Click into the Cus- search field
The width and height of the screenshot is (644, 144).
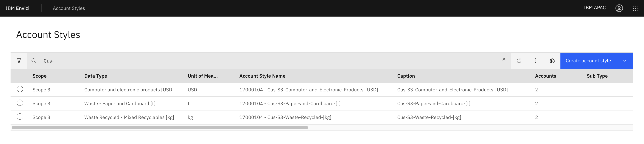tap(250, 61)
